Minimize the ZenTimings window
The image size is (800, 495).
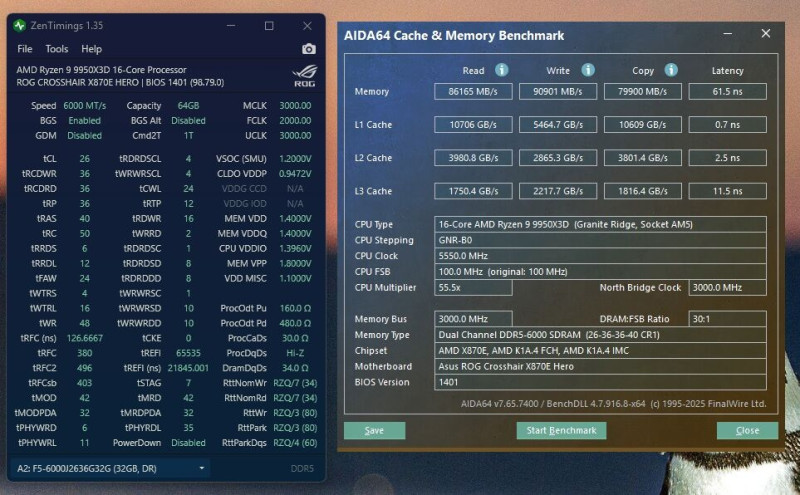[231, 25]
